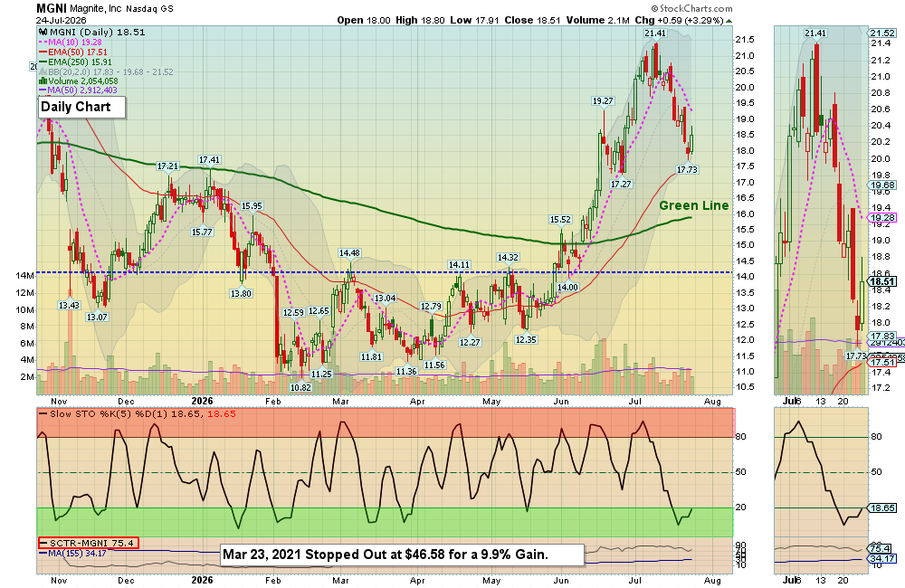Click the 18.65 stochastic value tag

pos(883,507)
